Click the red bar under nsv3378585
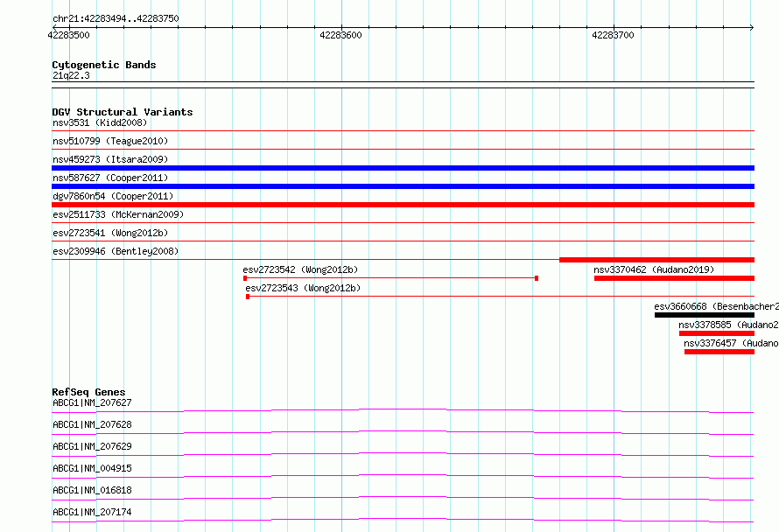Image resolution: width=779 pixels, height=532 pixels. coord(717,333)
